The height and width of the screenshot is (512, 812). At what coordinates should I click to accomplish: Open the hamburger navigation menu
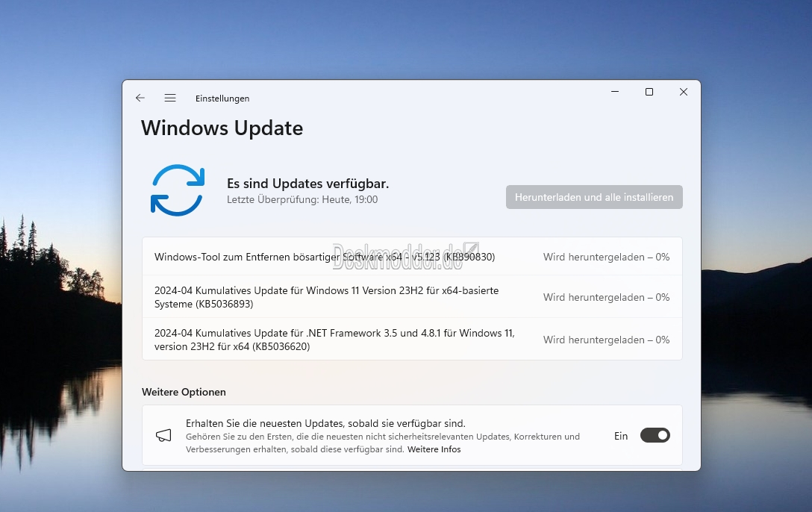[170, 98]
